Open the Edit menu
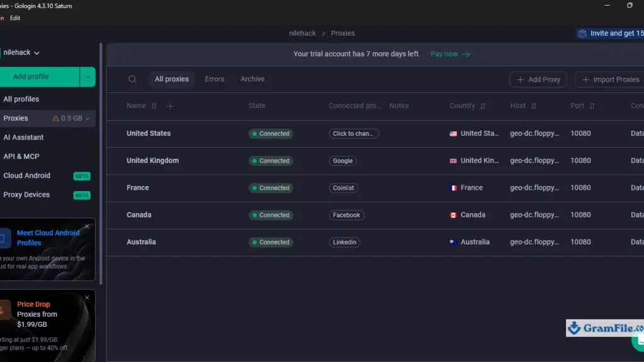The width and height of the screenshot is (644, 362). point(15,18)
